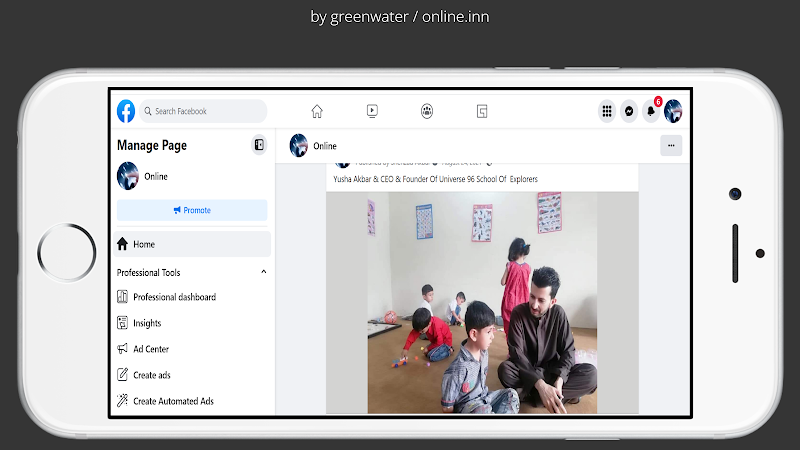
Task: Select Create ads option
Action: (x=152, y=375)
